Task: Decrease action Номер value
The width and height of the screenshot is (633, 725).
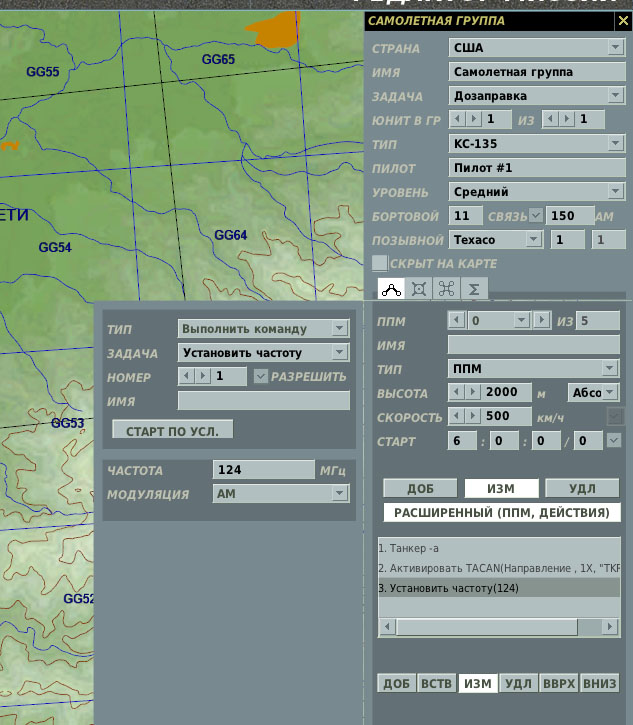Action: (186, 376)
